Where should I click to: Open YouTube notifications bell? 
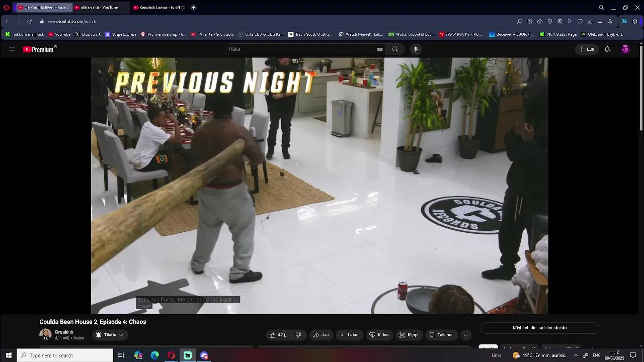tap(607, 49)
